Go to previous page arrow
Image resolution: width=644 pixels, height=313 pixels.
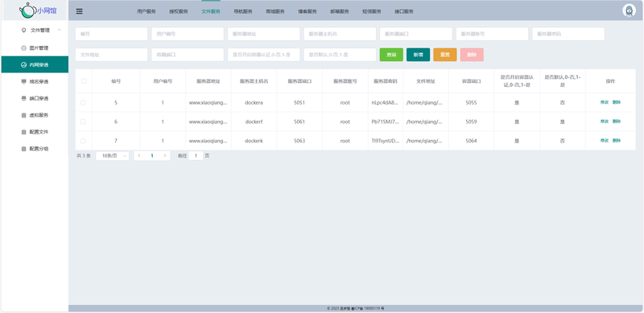(x=139, y=155)
